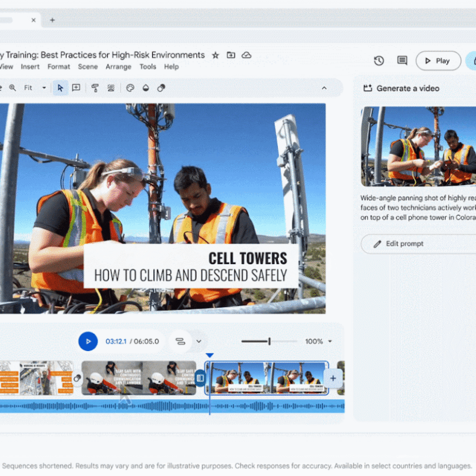Choose the select arrow cursor tool

(61, 87)
